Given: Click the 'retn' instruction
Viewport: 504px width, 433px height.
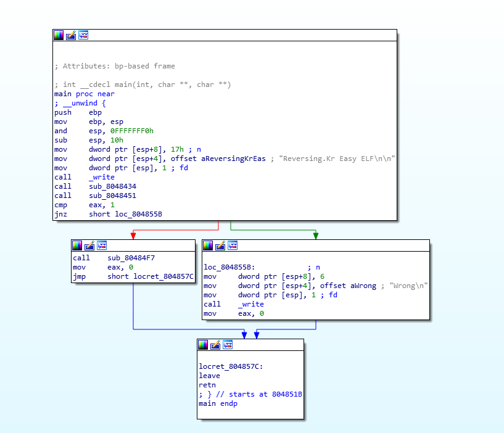Looking at the screenshot, I should pos(207,385).
